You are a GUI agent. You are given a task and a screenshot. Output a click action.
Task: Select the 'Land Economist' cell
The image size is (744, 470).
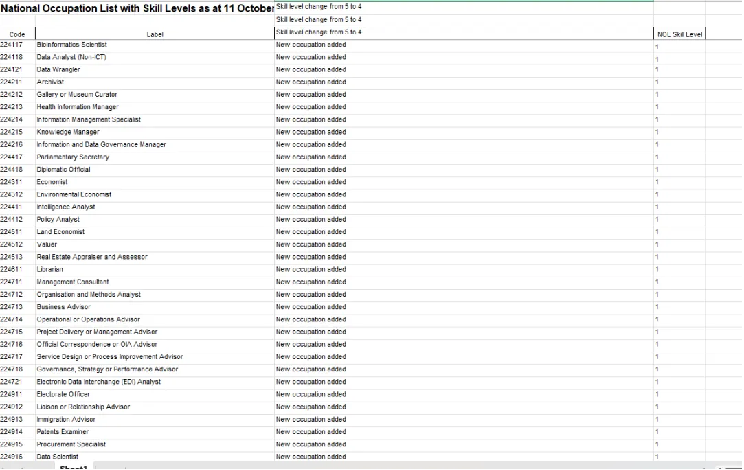pyautogui.click(x=61, y=232)
